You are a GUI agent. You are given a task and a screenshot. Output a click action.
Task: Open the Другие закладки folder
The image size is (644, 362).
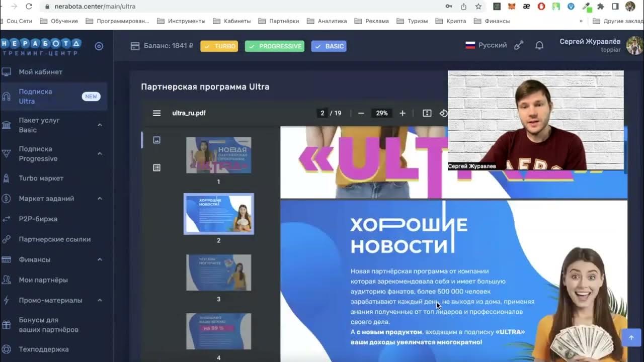point(618,21)
